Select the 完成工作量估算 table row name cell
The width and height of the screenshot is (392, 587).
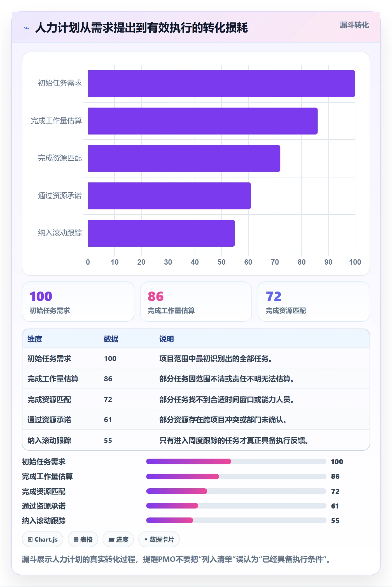[53, 379]
